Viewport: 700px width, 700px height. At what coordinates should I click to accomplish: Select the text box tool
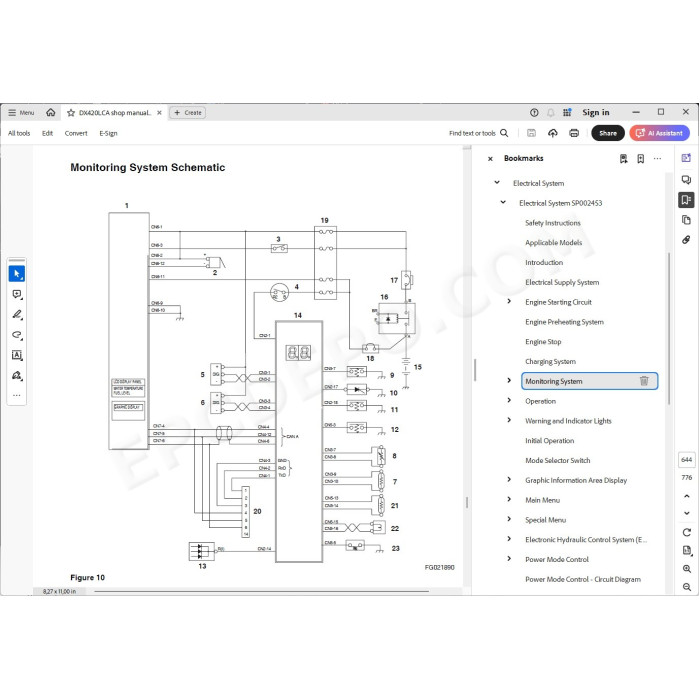[17, 355]
